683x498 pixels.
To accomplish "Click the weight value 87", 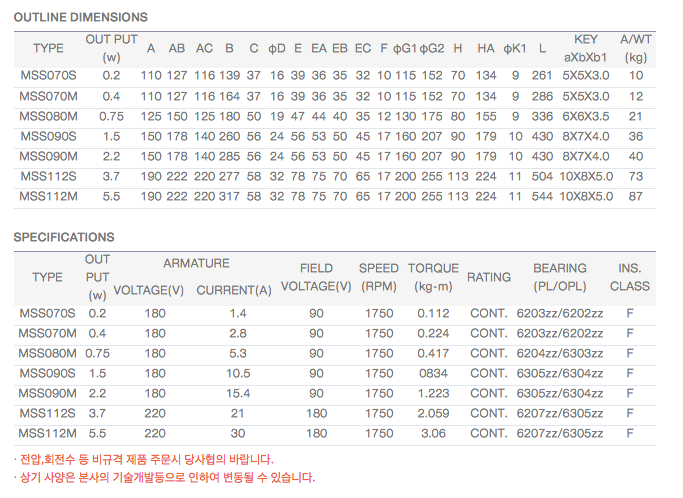I will pyautogui.click(x=636, y=196).
